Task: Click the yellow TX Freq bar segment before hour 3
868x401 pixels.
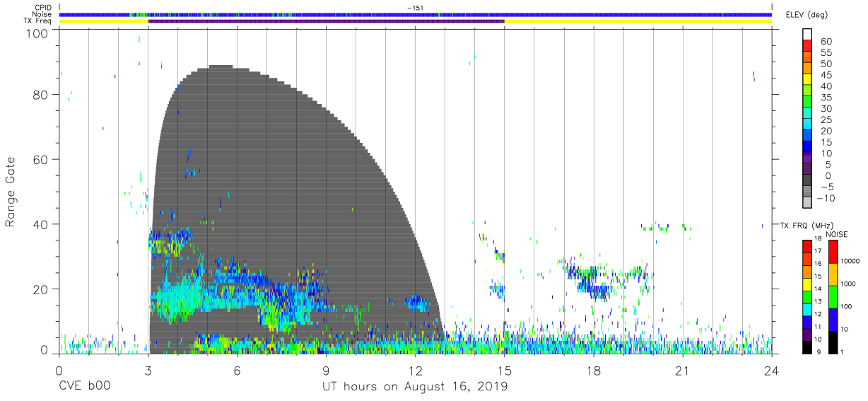Action: click(103, 21)
